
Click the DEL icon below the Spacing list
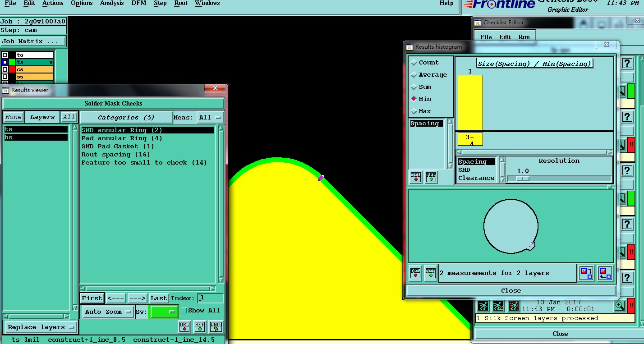[416, 177]
